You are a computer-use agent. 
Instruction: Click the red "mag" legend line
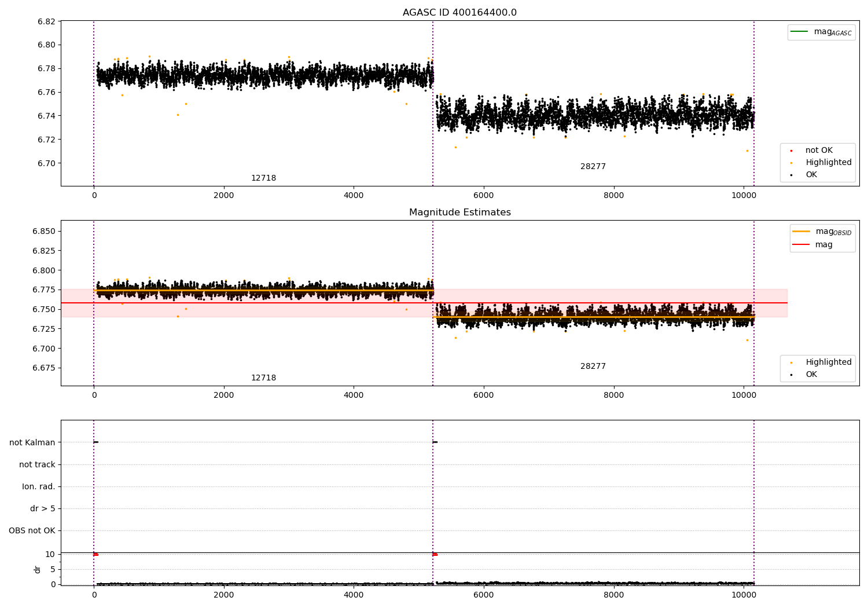point(801,244)
